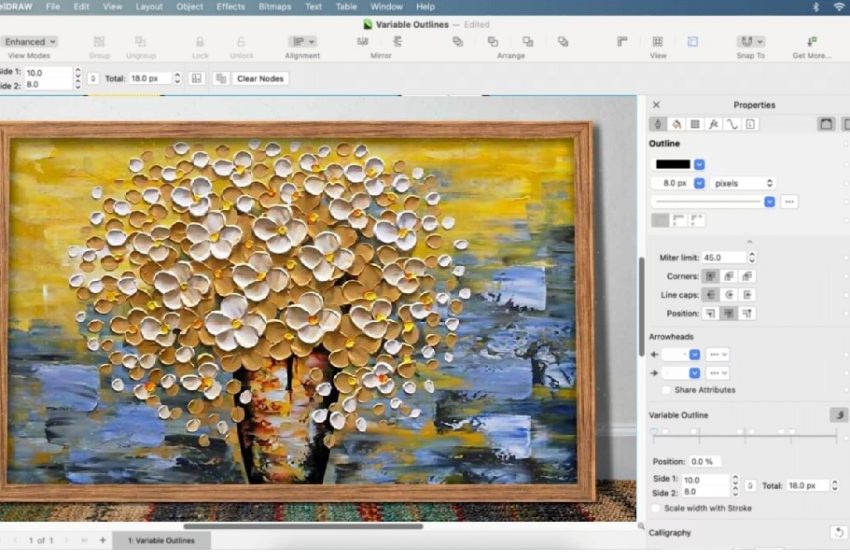Click the copy nodes icon beside Clear Nodes
Image resolution: width=850 pixels, height=560 pixels.
click(221, 79)
